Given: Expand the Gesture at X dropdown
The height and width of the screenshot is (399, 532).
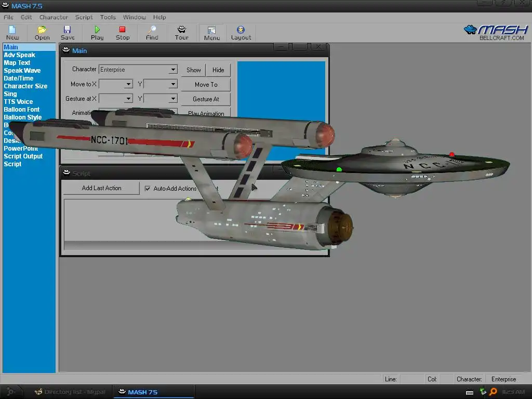Looking at the screenshot, I should (x=128, y=98).
